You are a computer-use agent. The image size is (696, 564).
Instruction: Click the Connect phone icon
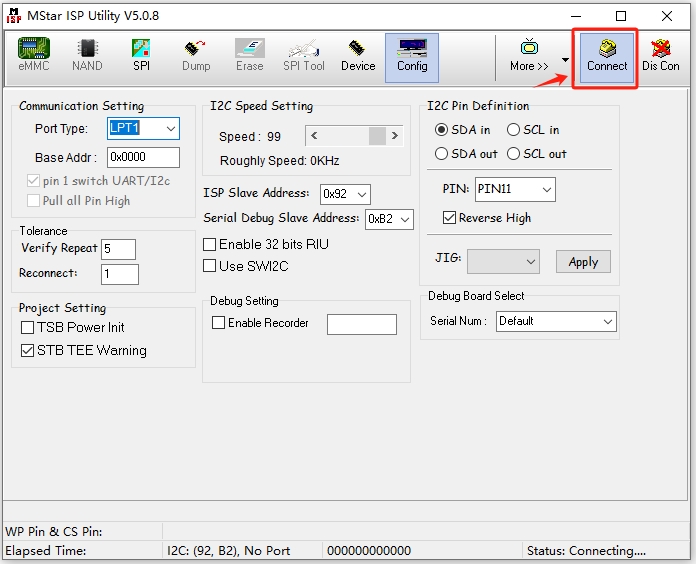pyautogui.click(x=607, y=48)
